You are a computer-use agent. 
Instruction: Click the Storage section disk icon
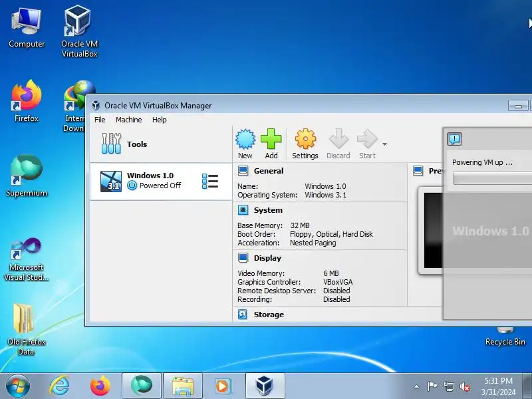pyautogui.click(x=243, y=315)
